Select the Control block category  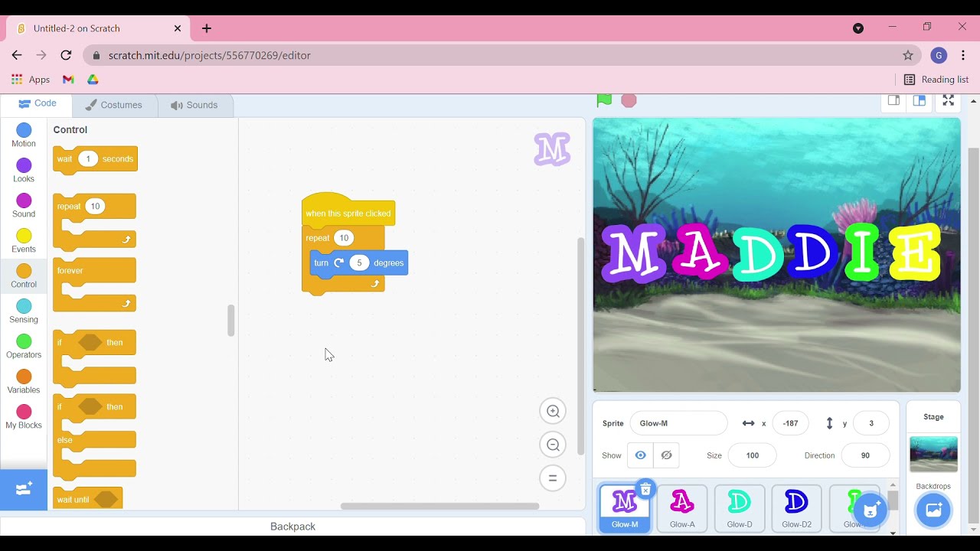24,276
